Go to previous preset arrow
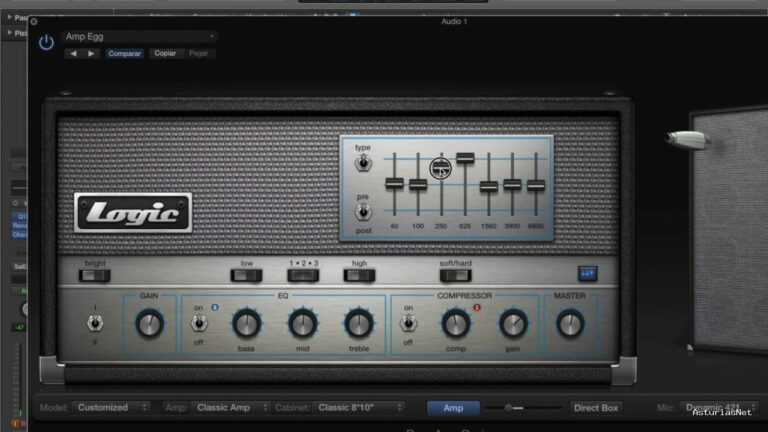Screen dimensions: 768x432 (x=73, y=53)
